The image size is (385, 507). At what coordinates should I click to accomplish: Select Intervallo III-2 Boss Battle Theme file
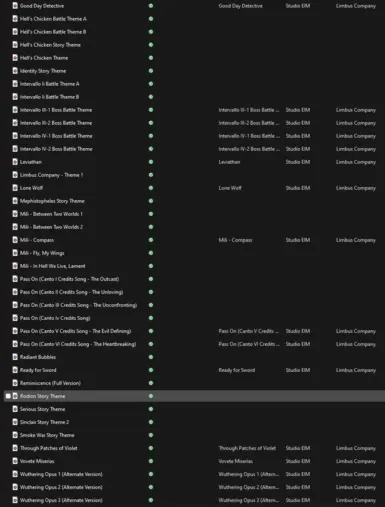tap(56, 123)
